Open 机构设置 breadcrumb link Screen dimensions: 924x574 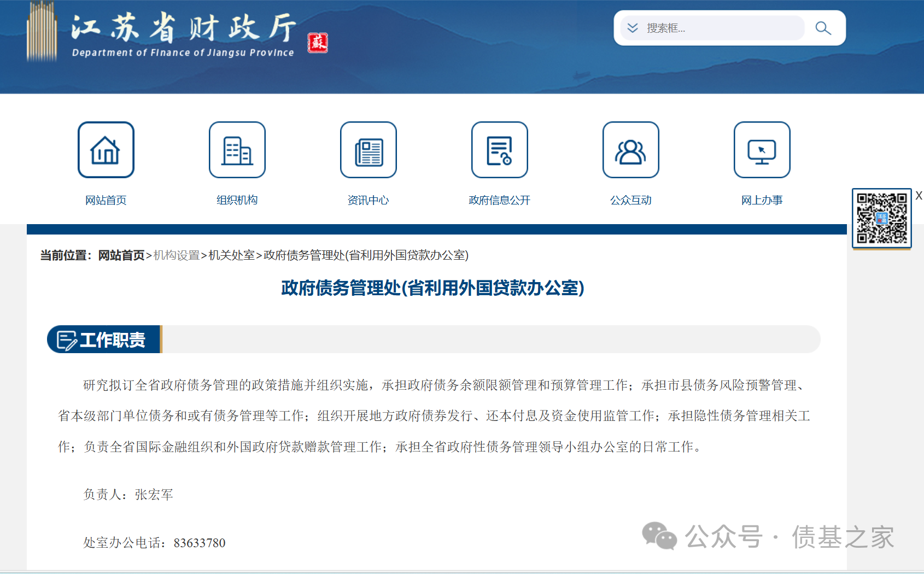(177, 255)
